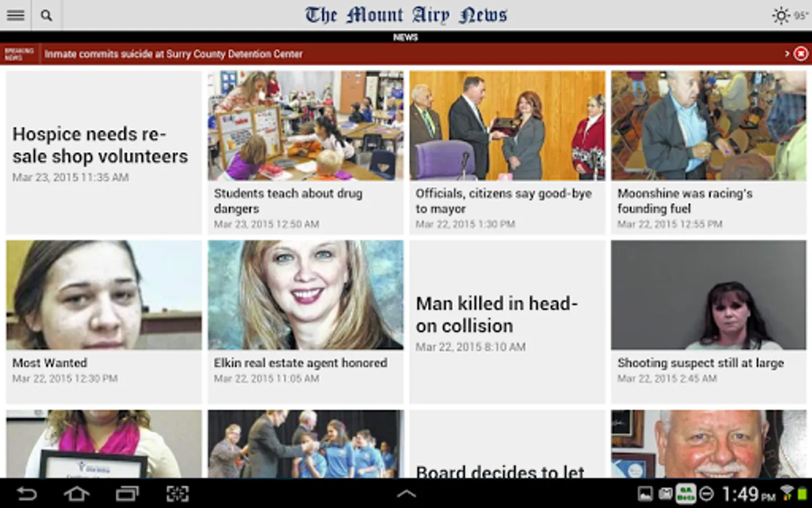Tap the briefcase notification icon in status bar

pyautogui.click(x=665, y=494)
